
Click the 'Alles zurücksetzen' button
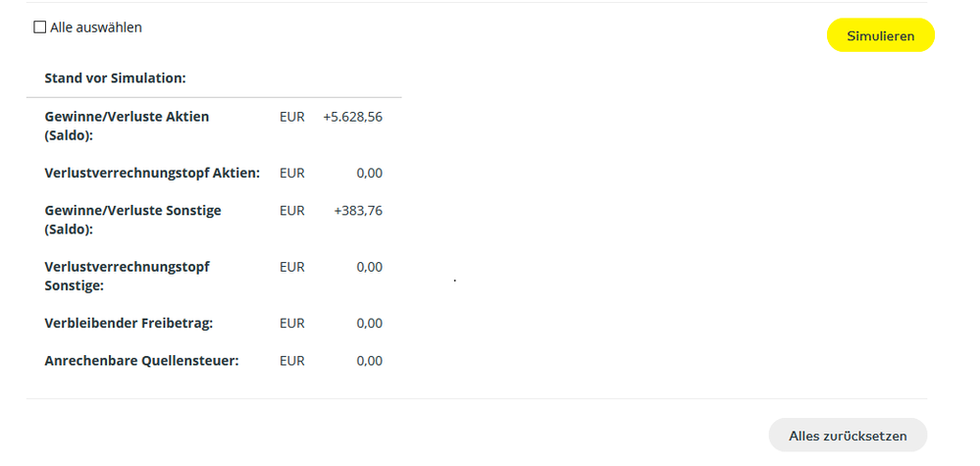848,436
